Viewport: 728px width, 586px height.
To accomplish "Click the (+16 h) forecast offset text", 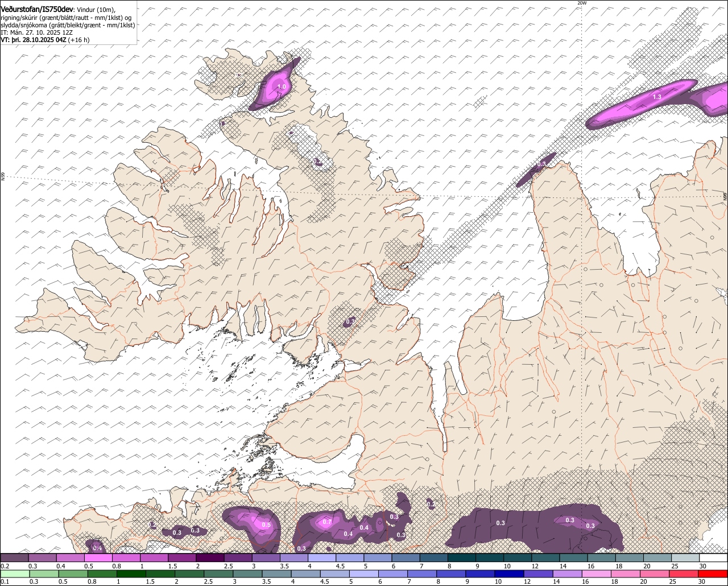I will 79,40.
